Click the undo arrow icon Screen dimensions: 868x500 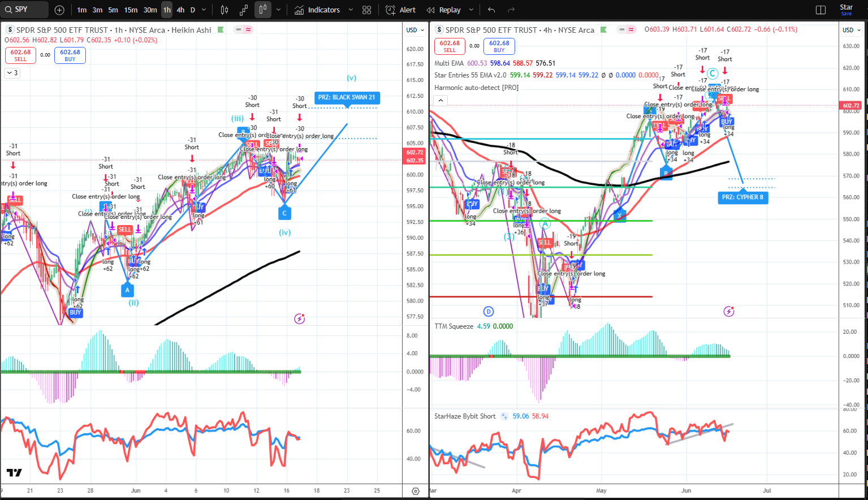[x=491, y=10]
